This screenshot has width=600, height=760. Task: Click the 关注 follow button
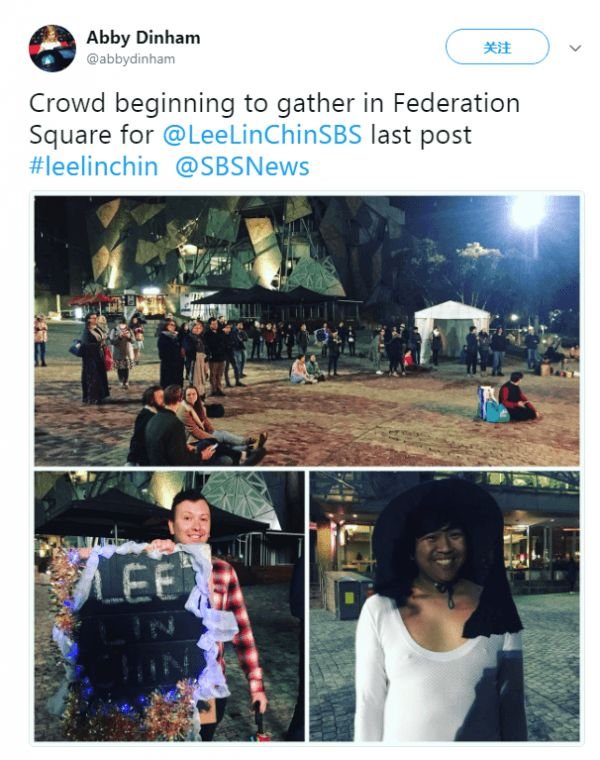(497, 47)
